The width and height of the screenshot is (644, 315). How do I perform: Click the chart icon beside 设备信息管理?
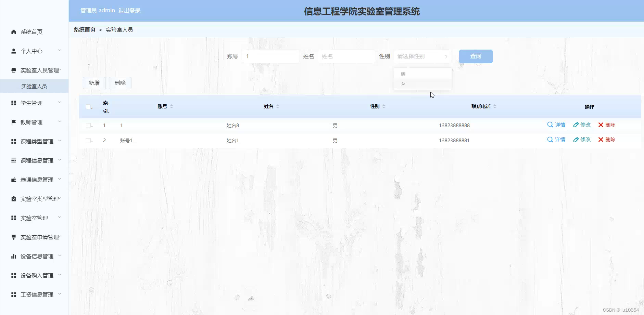click(13, 256)
